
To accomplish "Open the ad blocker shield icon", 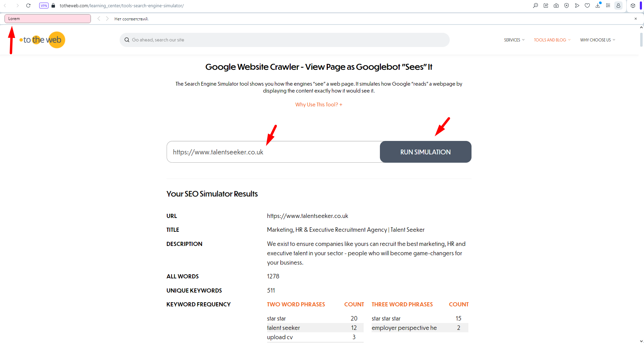I will tap(567, 6).
